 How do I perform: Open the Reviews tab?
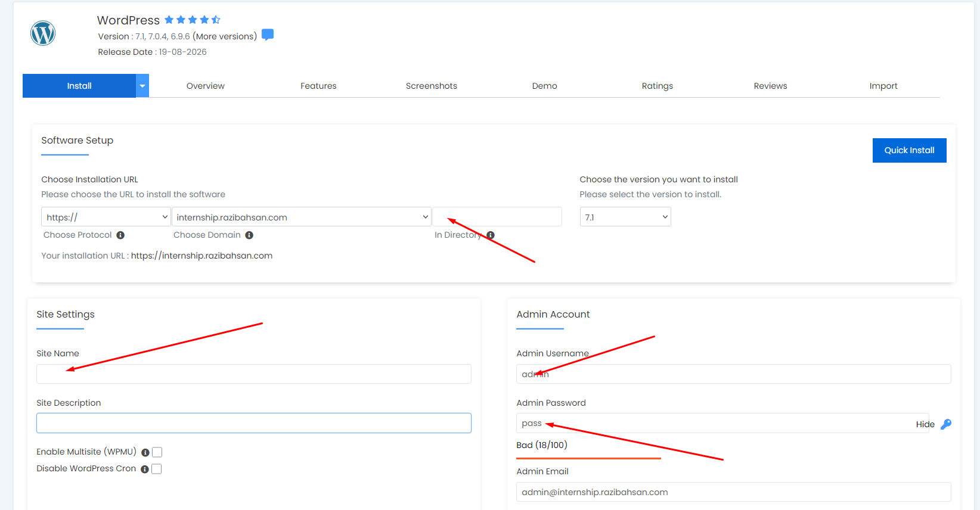[771, 86]
